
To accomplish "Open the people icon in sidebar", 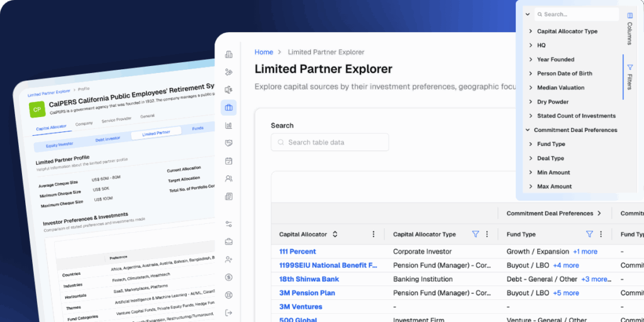I will [x=229, y=179].
